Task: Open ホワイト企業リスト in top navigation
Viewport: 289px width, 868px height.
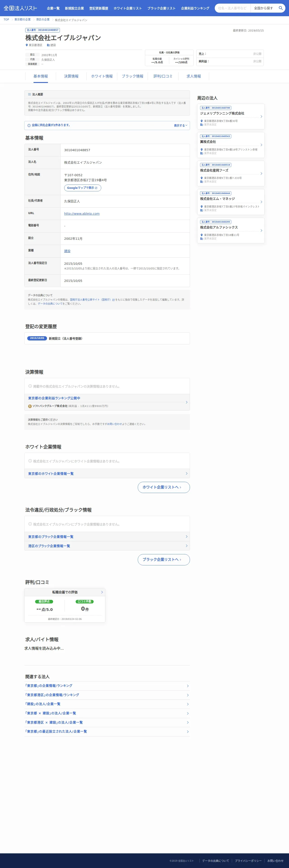Action: [128, 8]
